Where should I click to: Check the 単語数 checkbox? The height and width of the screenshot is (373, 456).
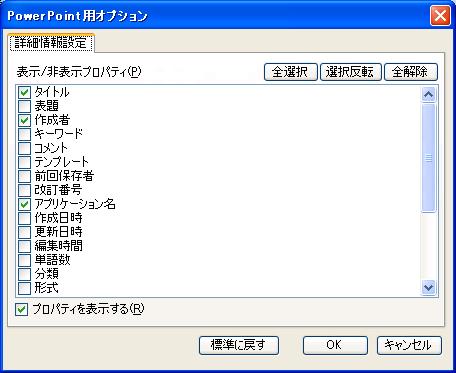pos(24,260)
